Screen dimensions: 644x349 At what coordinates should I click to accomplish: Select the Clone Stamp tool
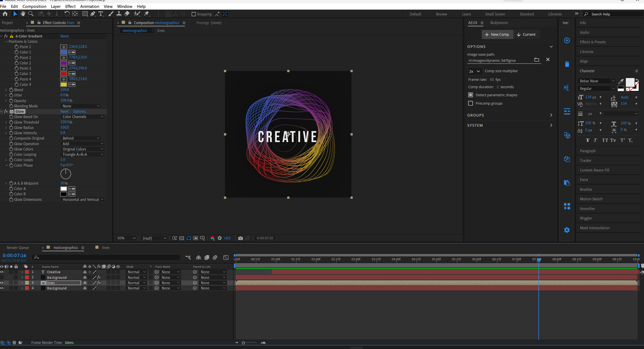click(119, 14)
